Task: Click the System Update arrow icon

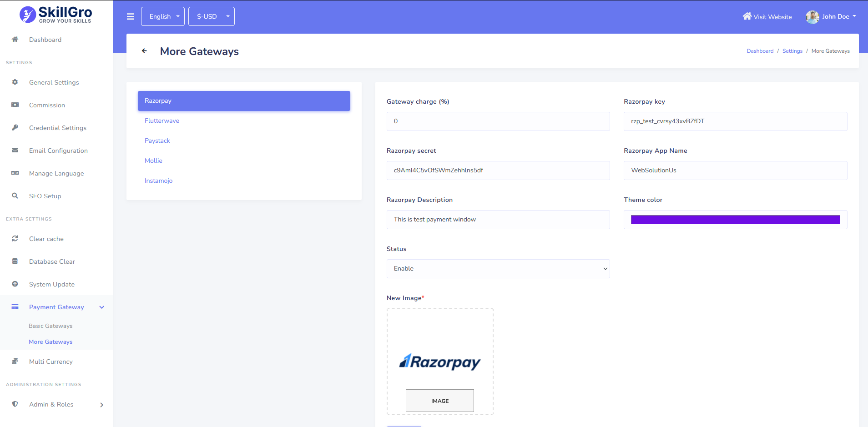Action: click(15, 284)
